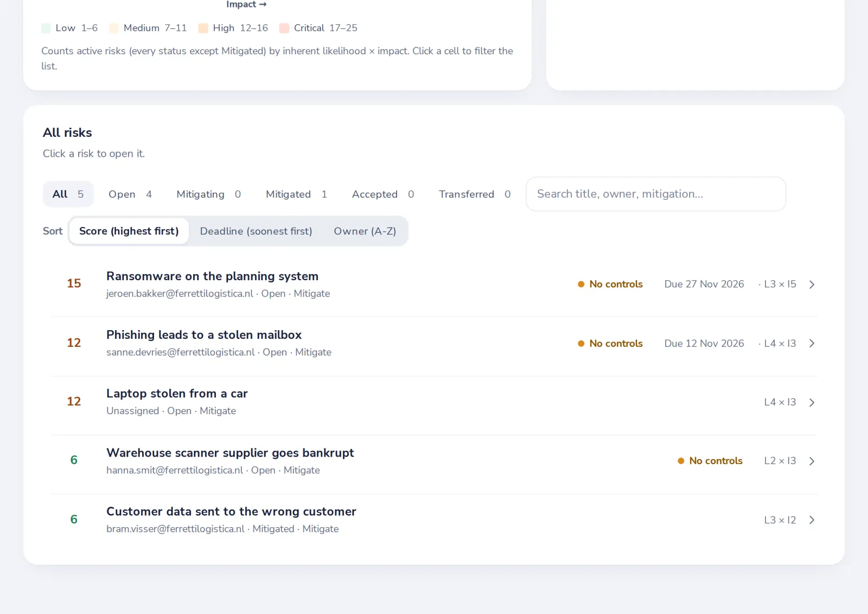This screenshot has width=868, height=614.
Task: Open the Laptop stolen from a car risk
Action: point(434,402)
